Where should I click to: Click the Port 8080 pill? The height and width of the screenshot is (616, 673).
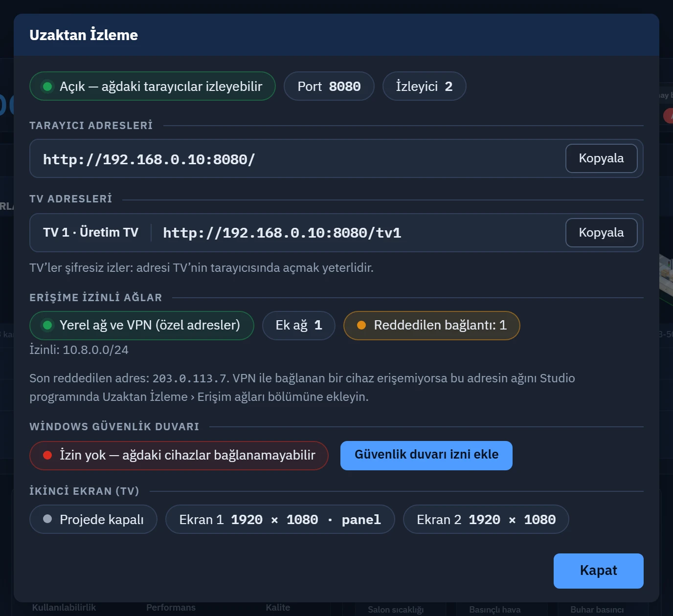[329, 86]
